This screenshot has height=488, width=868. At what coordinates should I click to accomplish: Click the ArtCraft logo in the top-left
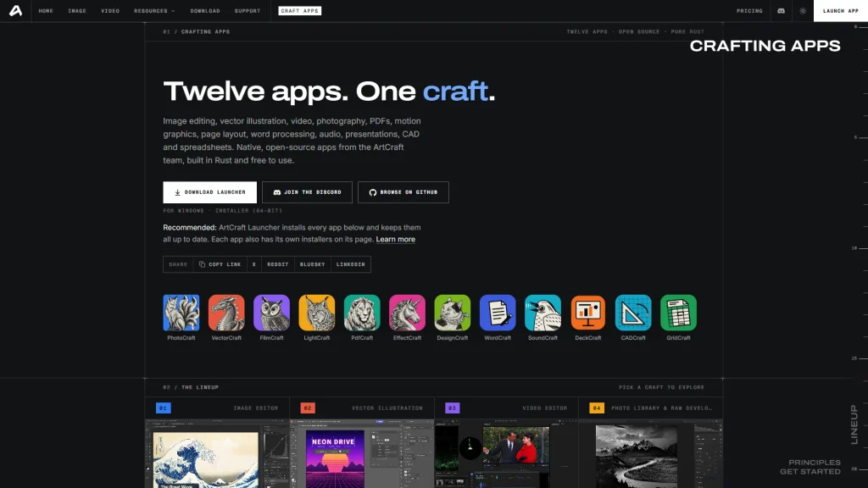coord(15,10)
